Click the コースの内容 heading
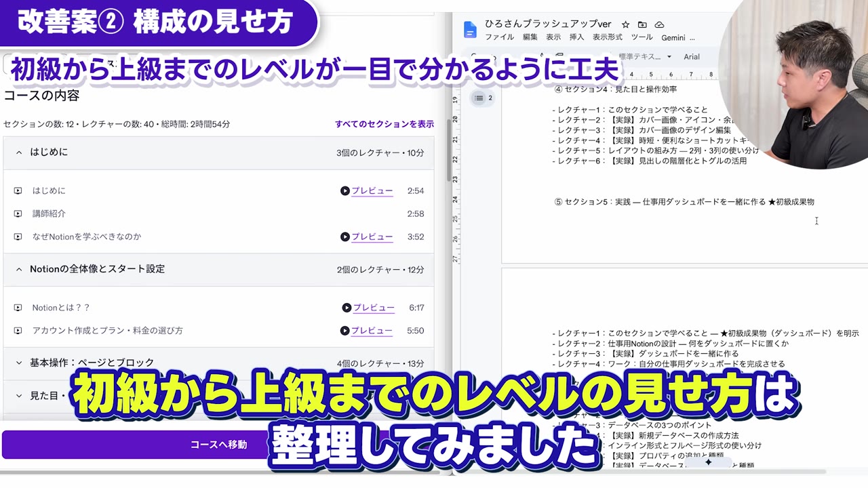The height and width of the screenshot is (488, 868). pos(41,96)
